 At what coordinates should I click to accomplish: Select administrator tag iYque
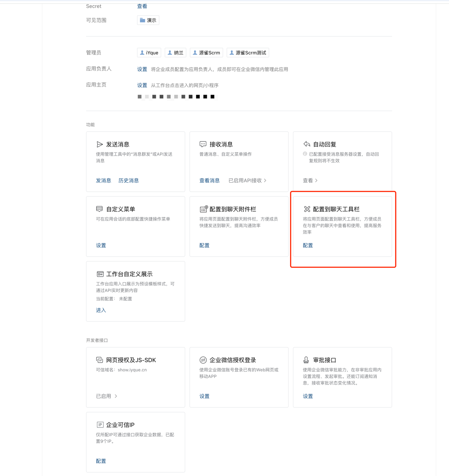[x=149, y=53]
